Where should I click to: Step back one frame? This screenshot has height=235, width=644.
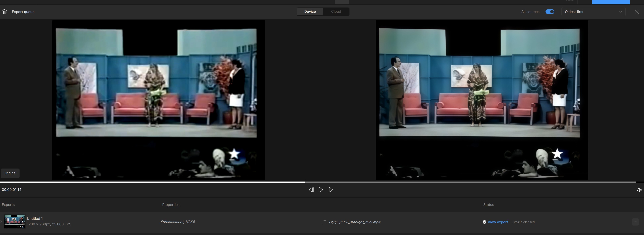[x=311, y=190]
